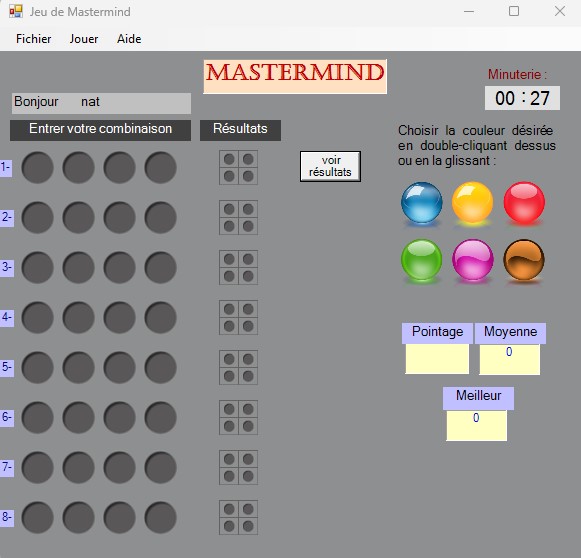Click second peg slot in row 3
Screen dimensions: 581x558
[x=79, y=268]
